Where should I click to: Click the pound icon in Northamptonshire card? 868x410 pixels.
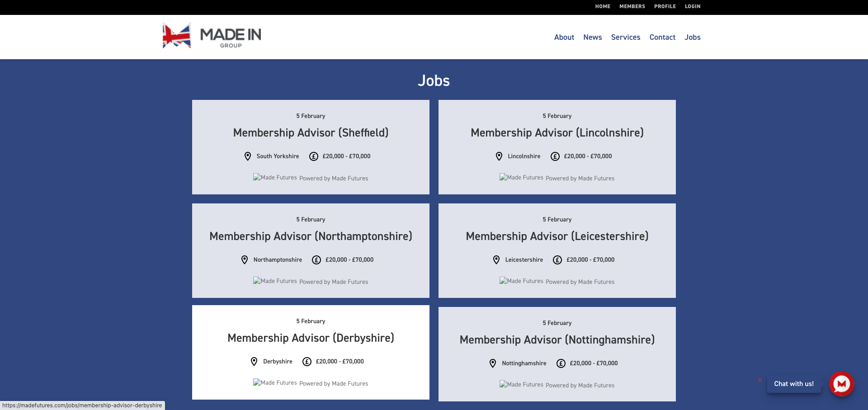coord(316,260)
